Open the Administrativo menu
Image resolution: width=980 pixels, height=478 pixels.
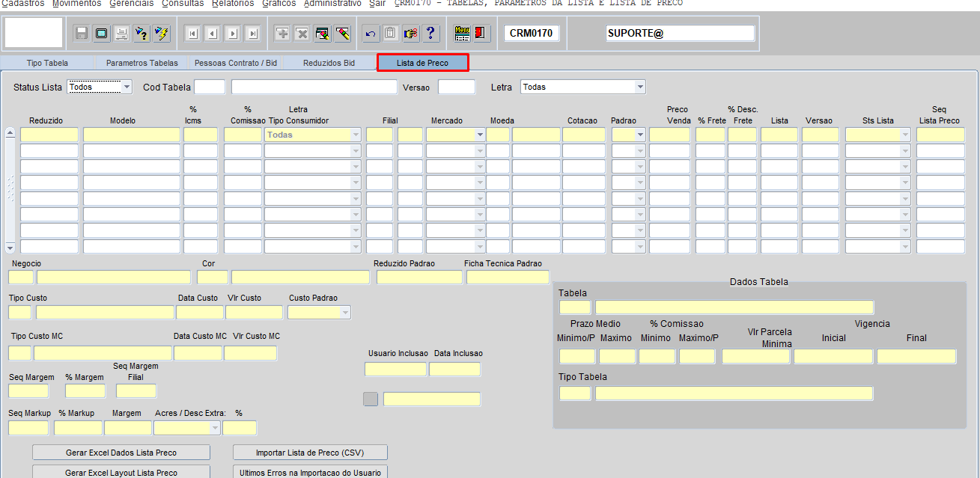(332, 4)
